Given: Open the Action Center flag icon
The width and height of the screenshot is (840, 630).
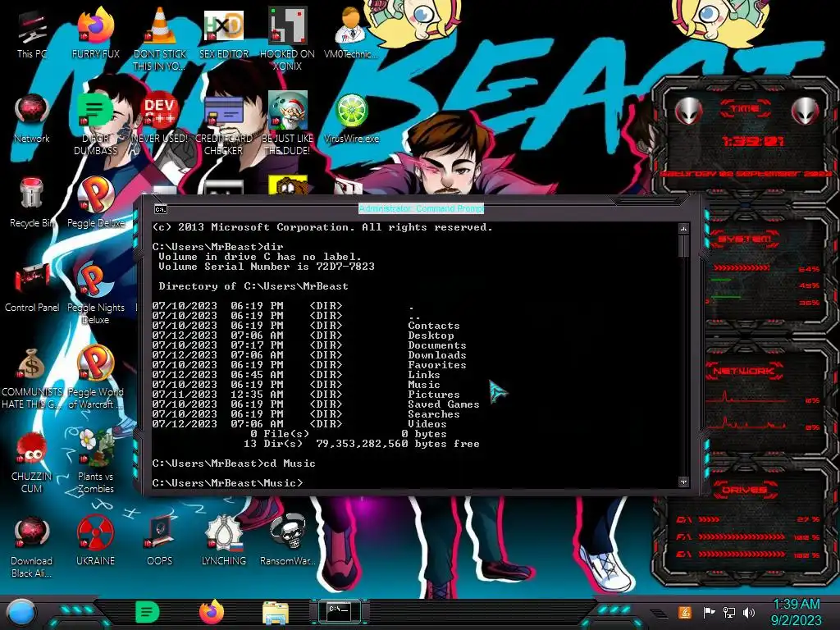Looking at the screenshot, I should point(709,612).
